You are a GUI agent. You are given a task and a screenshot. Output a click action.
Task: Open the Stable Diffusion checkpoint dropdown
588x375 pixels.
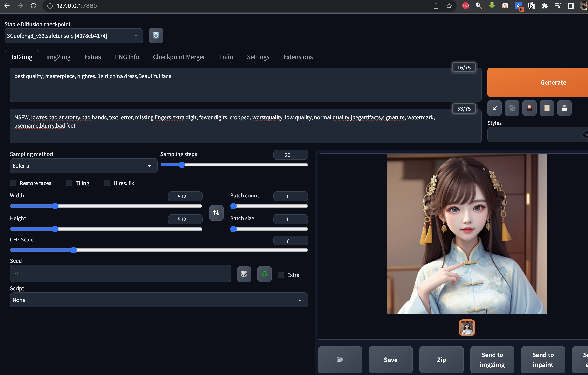[x=74, y=36]
